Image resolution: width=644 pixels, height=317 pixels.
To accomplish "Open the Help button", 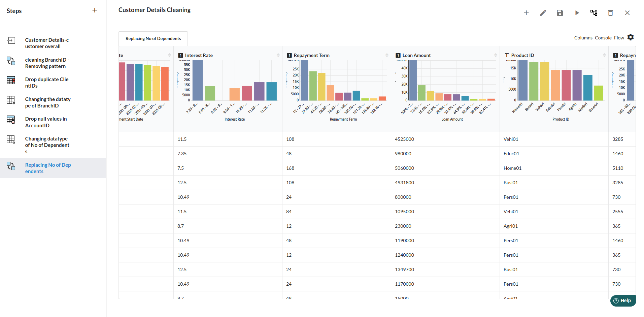I will (x=623, y=301).
